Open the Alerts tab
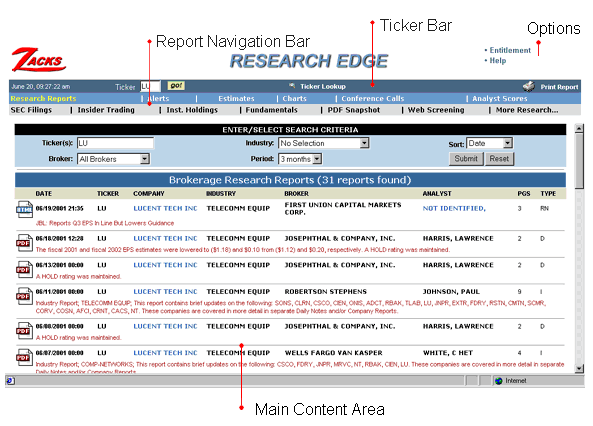 click(x=158, y=98)
